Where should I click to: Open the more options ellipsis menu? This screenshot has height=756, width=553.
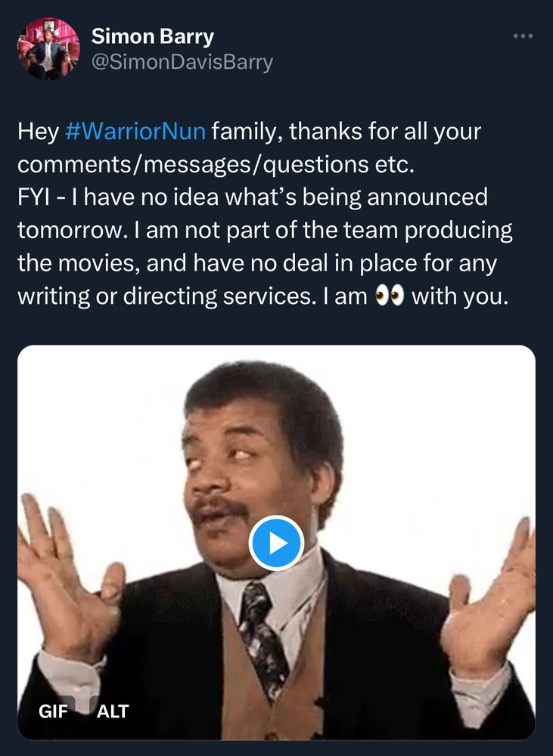tap(523, 36)
